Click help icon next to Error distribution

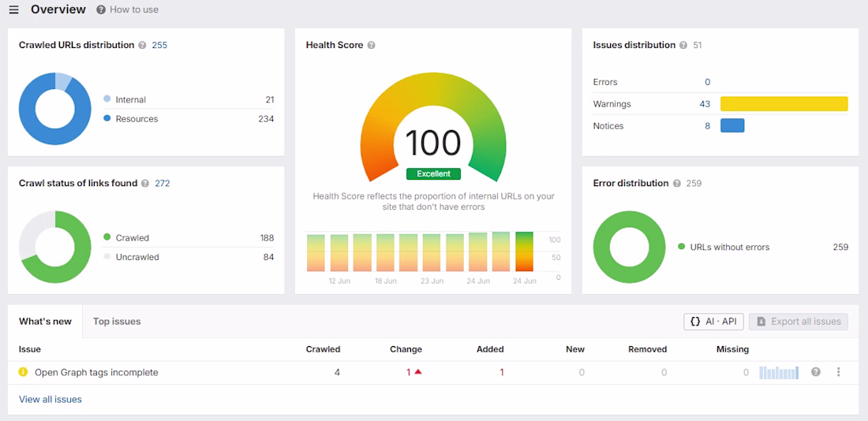(676, 183)
